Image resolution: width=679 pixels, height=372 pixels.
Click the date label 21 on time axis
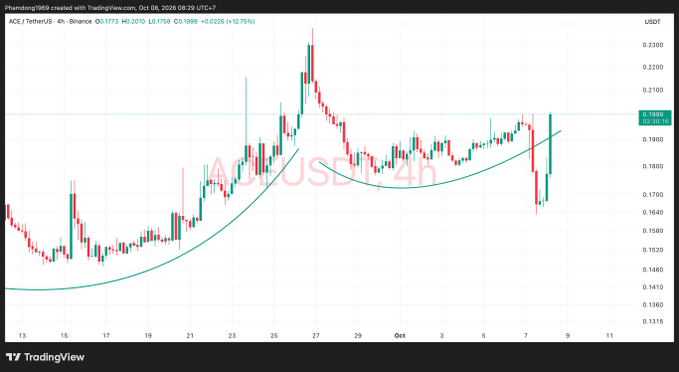click(190, 336)
